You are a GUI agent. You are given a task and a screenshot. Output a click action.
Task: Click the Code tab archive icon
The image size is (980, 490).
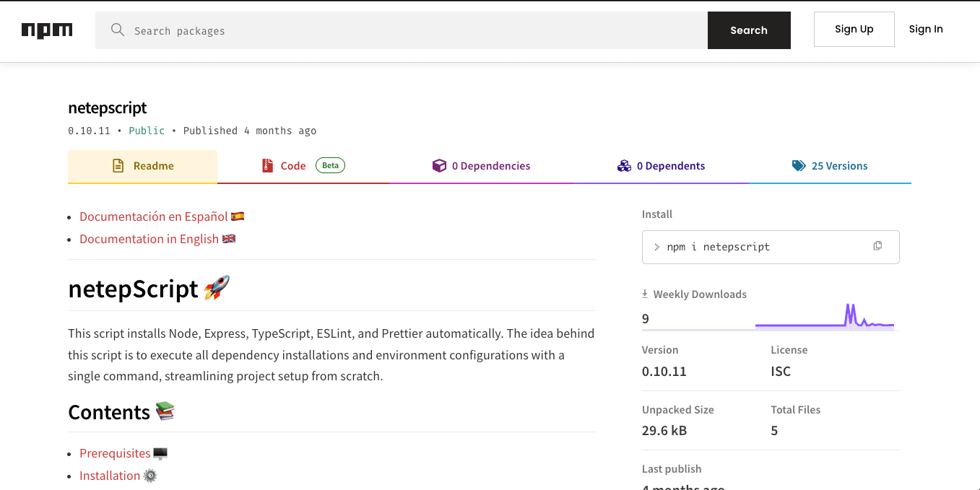click(267, 166)
